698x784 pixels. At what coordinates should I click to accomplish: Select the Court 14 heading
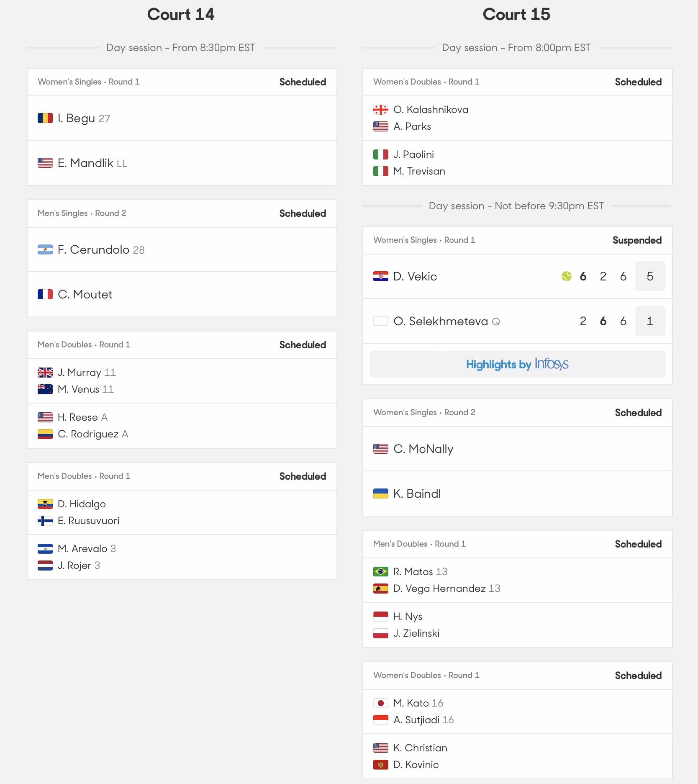point(181,15)
